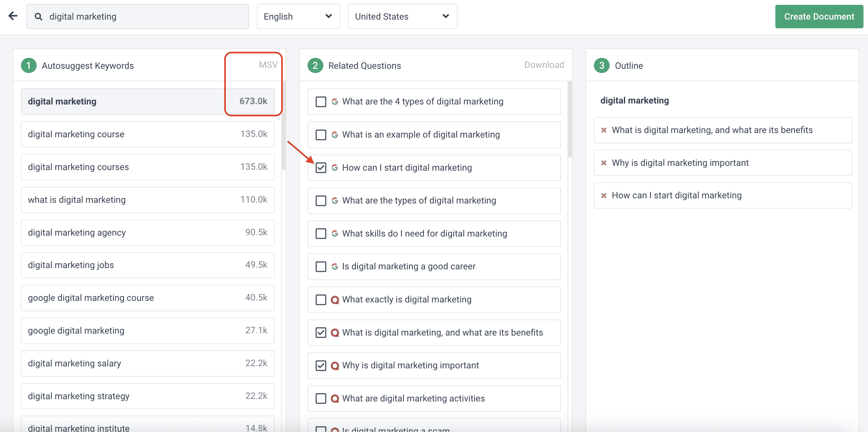
Task: Select keyword 'digital marketing strategy'
Action: [148, 396]
